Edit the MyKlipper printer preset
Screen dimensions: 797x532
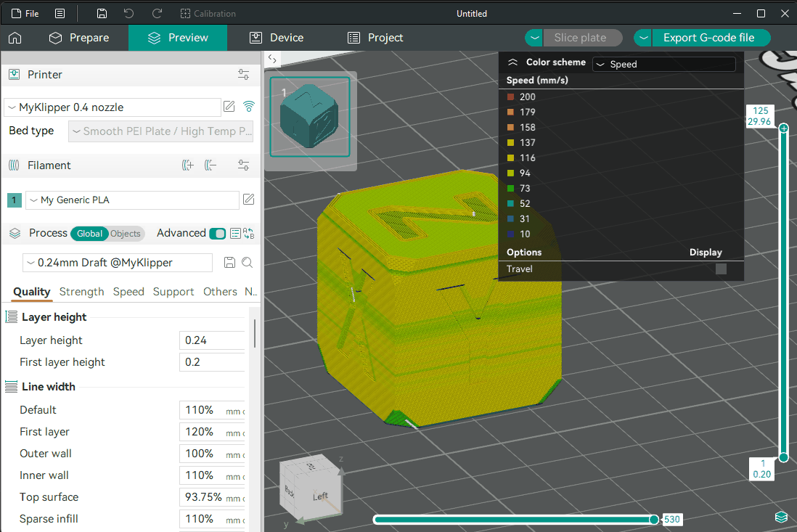click(229, 107)
